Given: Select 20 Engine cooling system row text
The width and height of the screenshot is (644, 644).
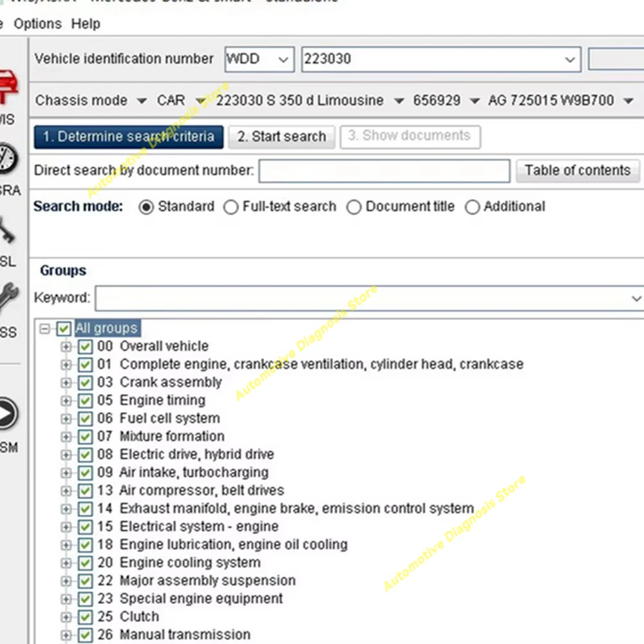Looking at the screenshot, I should click(178, 563).
